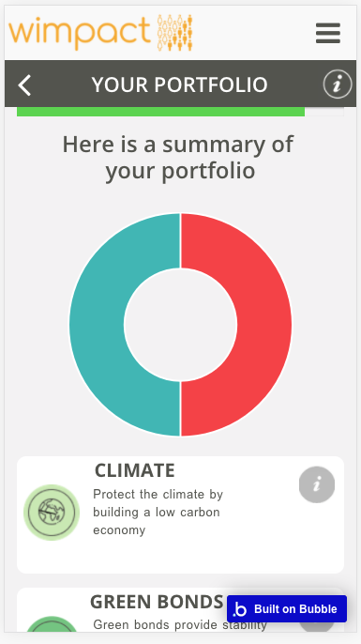
Task: Click the Climate globe icon
Action: [x=52, y=513]
